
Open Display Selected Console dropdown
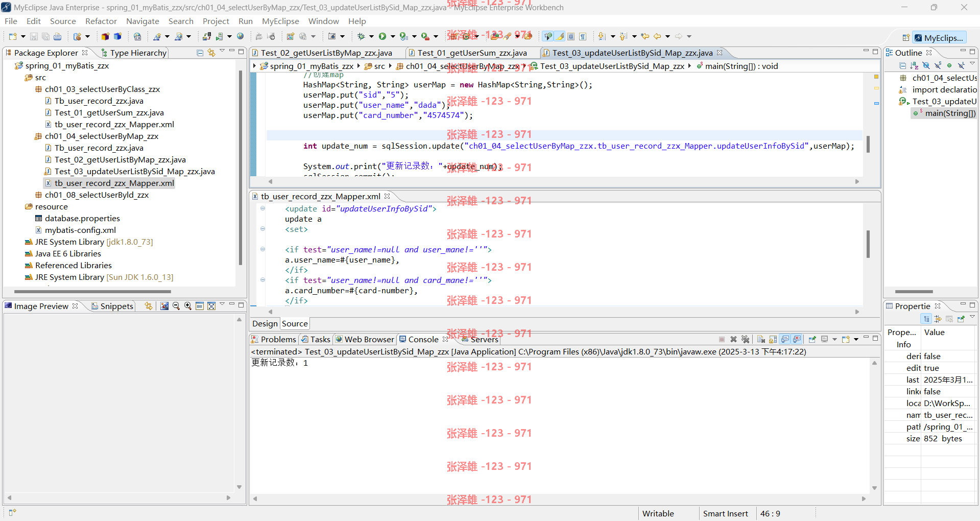click(x=834, y=339)
